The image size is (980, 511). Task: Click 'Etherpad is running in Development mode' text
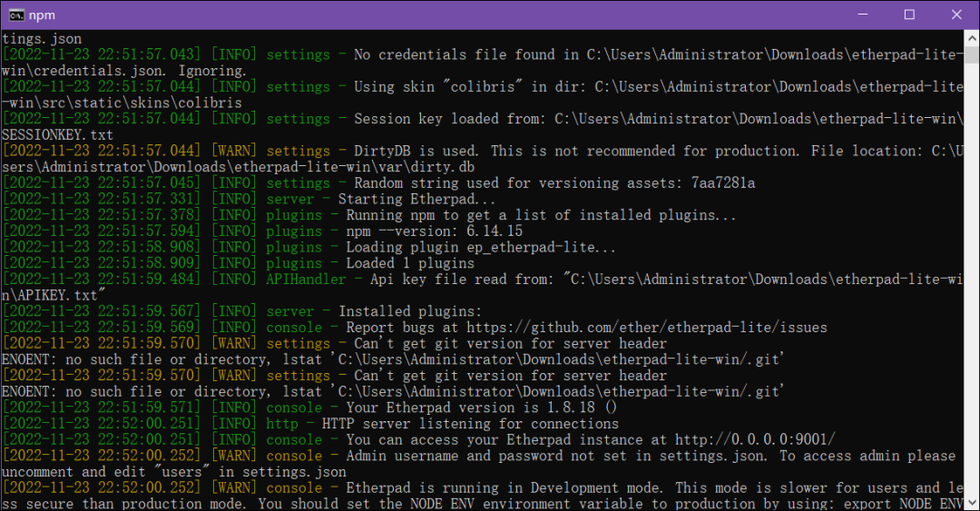pos(505,488)
